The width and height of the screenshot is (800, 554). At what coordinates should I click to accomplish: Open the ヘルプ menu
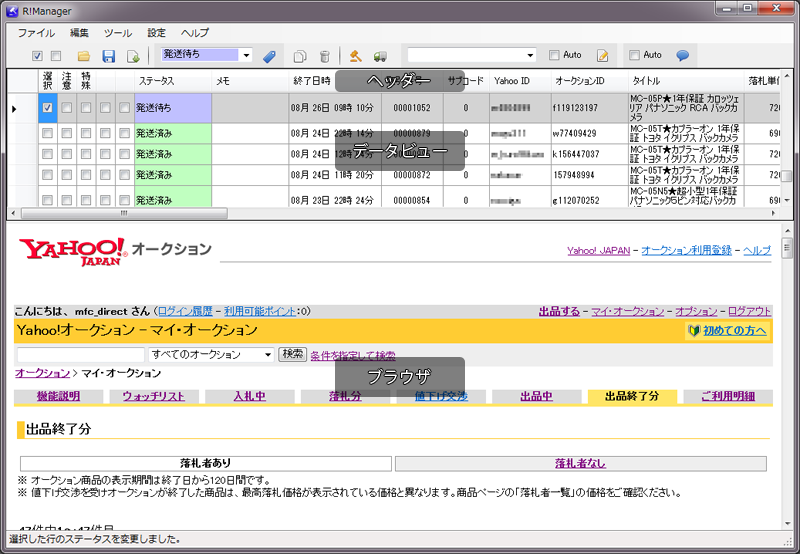tap(195, 33)
